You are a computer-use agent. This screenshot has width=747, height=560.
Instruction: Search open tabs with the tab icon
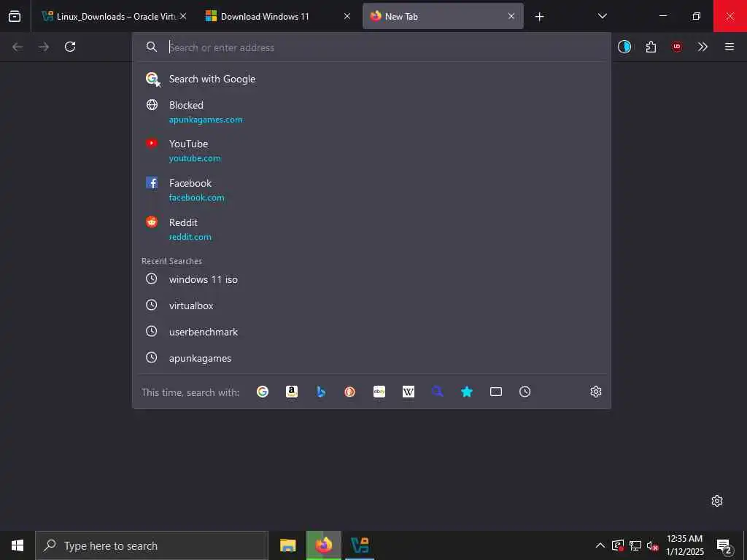tap(496, 392)
